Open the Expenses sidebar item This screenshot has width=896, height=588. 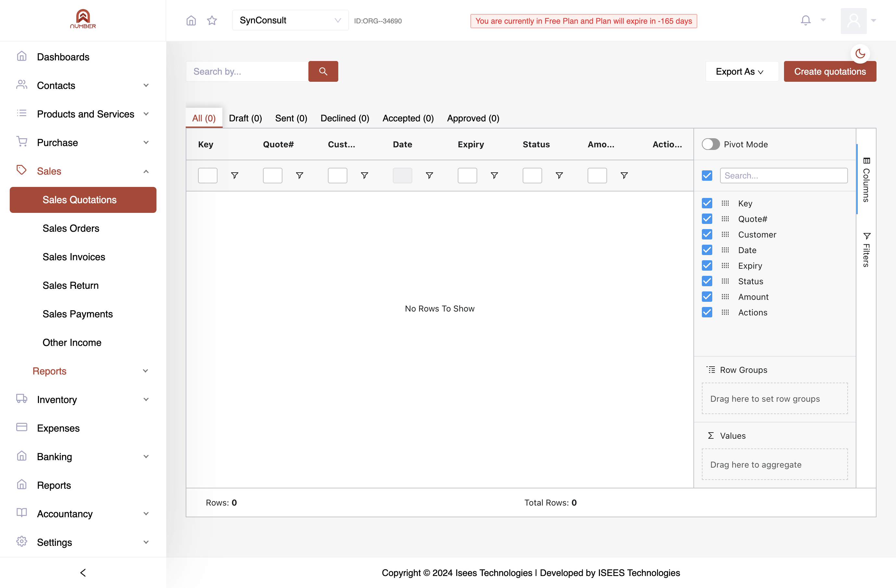click(83, 428)
